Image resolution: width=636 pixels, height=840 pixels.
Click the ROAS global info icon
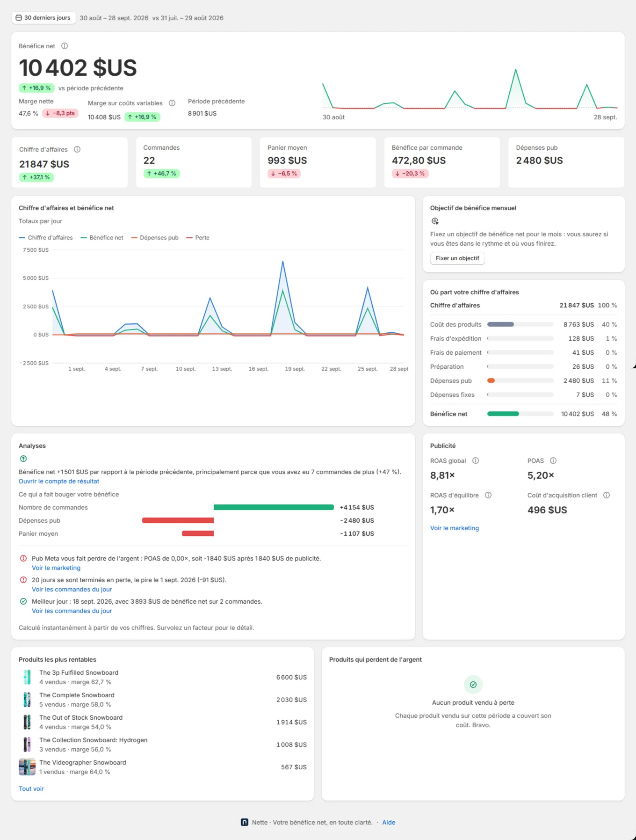click(x=476, y=460)
